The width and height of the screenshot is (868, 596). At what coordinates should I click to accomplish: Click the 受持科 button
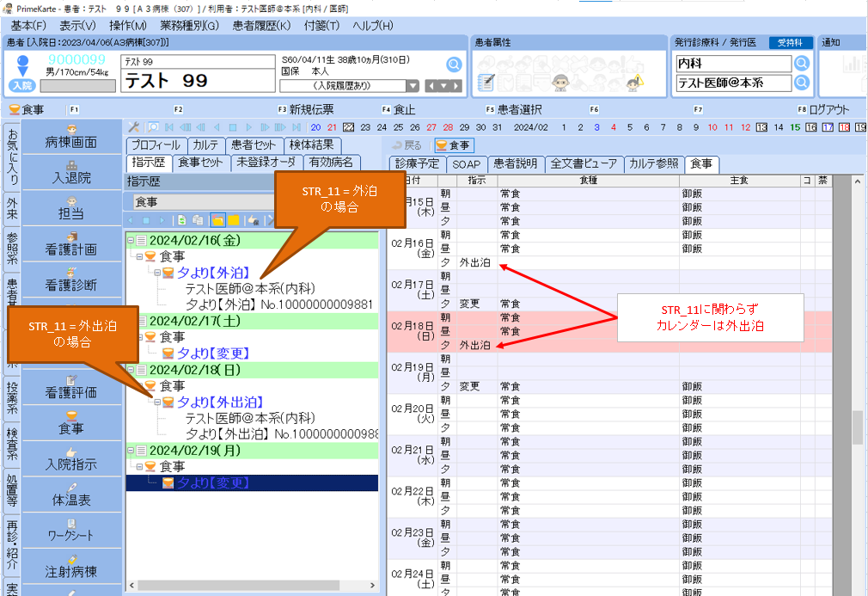click(790, 43)
